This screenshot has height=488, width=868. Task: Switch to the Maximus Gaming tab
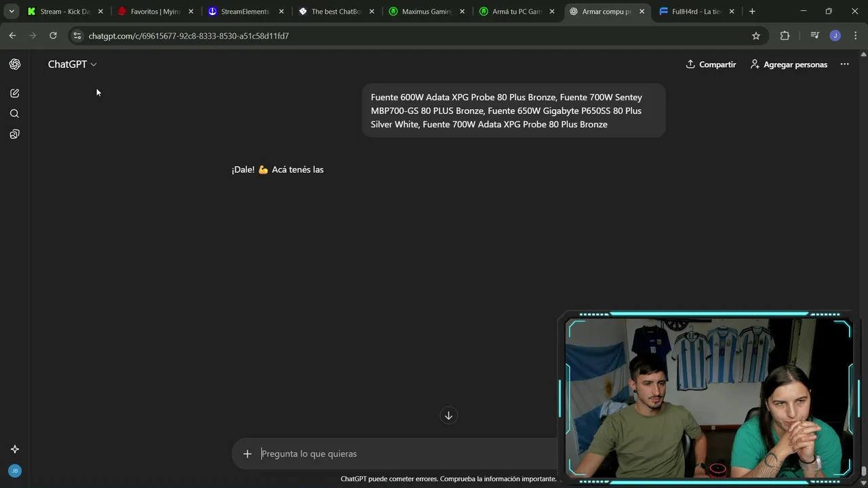427,12
